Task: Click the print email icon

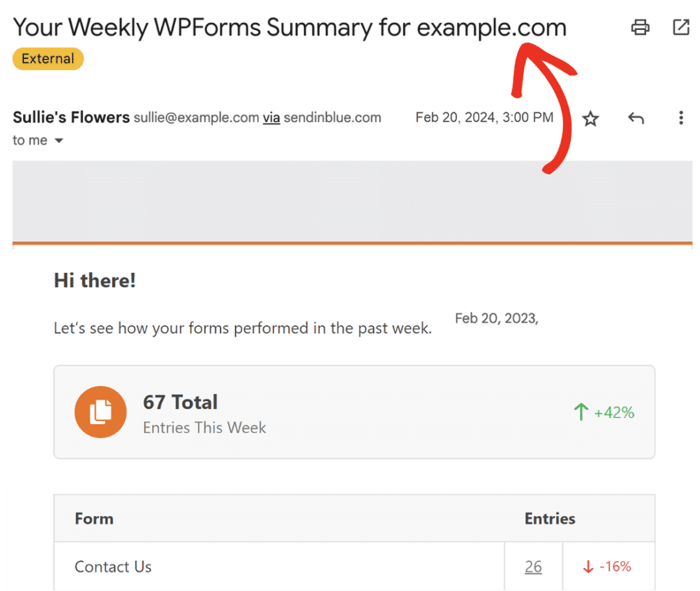Action: (640, 27)
